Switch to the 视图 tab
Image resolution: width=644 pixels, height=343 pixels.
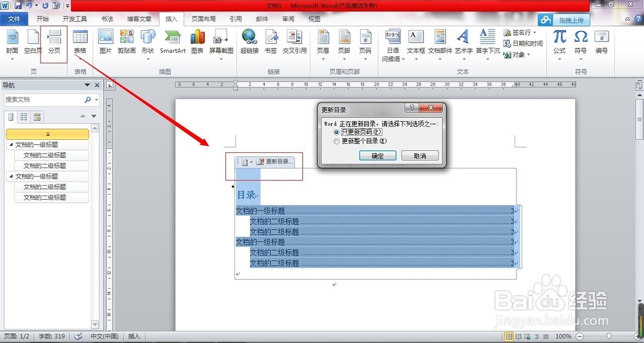click(314, 19)
